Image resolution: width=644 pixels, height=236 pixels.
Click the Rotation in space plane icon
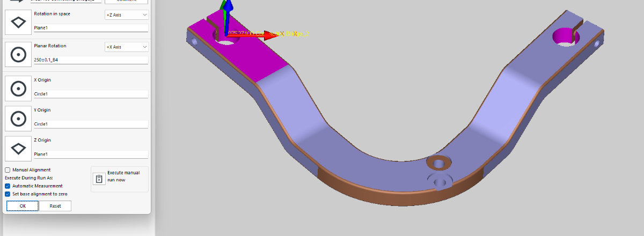pos(18,22)
